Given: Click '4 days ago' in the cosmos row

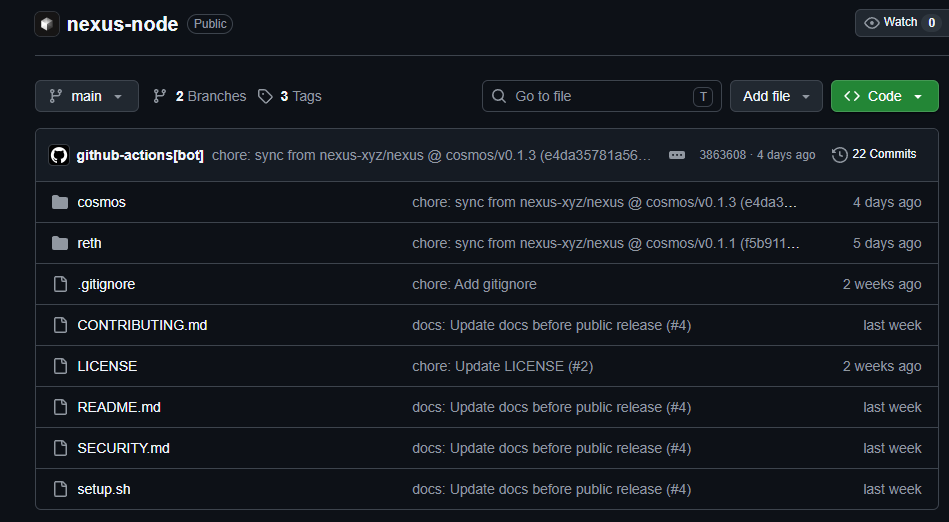Looking at the screenshot, I should 887,202.
